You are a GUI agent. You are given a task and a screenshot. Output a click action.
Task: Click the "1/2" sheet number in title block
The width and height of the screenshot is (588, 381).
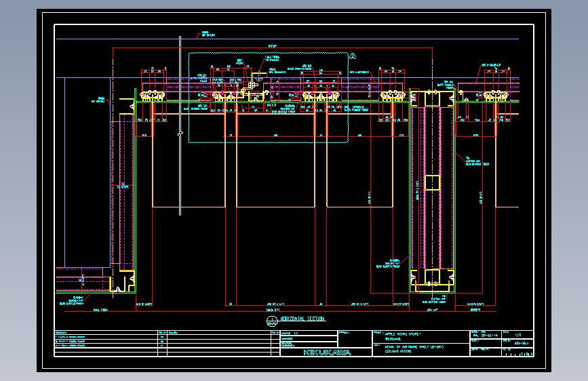518,335
